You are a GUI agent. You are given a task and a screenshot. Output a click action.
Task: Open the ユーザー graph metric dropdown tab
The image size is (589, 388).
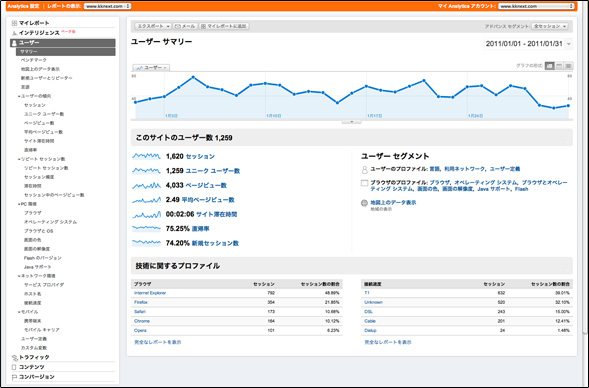(152, 68)
